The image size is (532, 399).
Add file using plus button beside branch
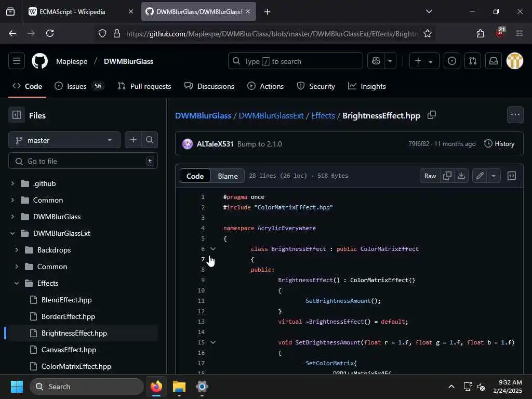(x=134, y=140)
